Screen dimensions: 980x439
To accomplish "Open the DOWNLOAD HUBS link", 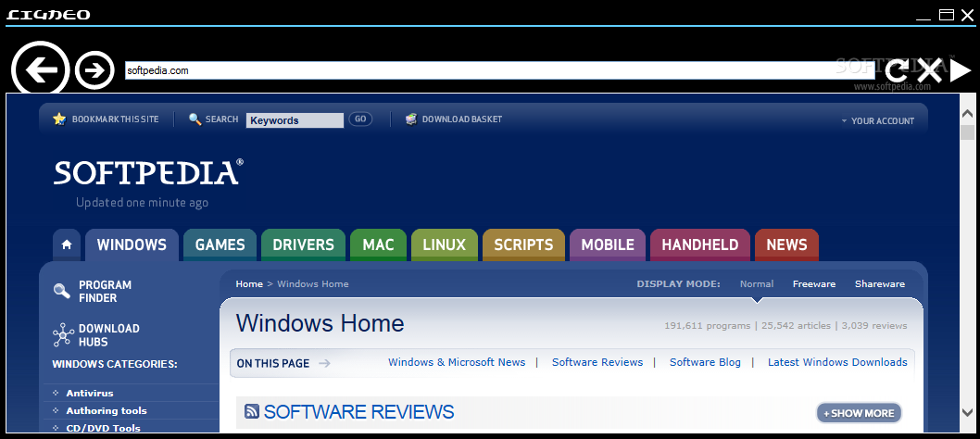I will [x=108, y=335].
